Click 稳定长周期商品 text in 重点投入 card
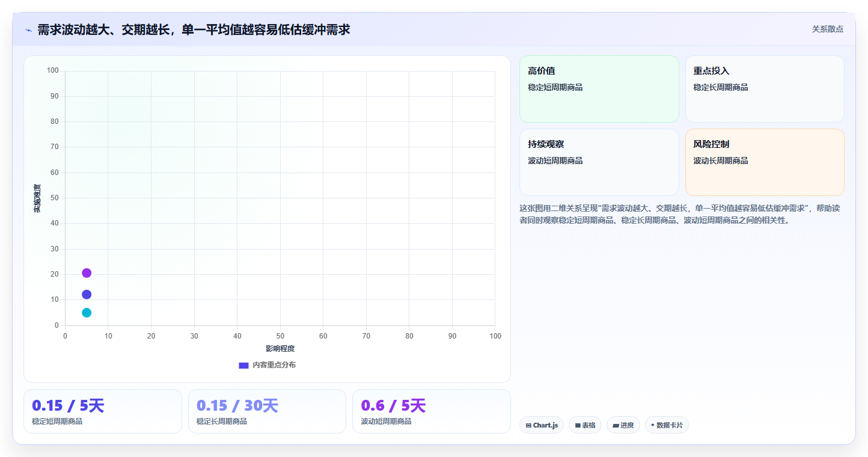The image size is (868, 457). point(721,87)
